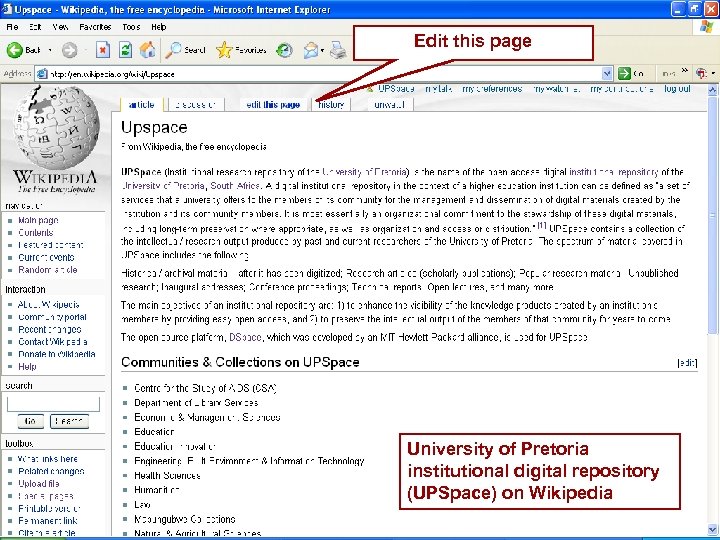Click the Wikipedia globe logo
Screen dimensions: 720x540
coord(56,128)
